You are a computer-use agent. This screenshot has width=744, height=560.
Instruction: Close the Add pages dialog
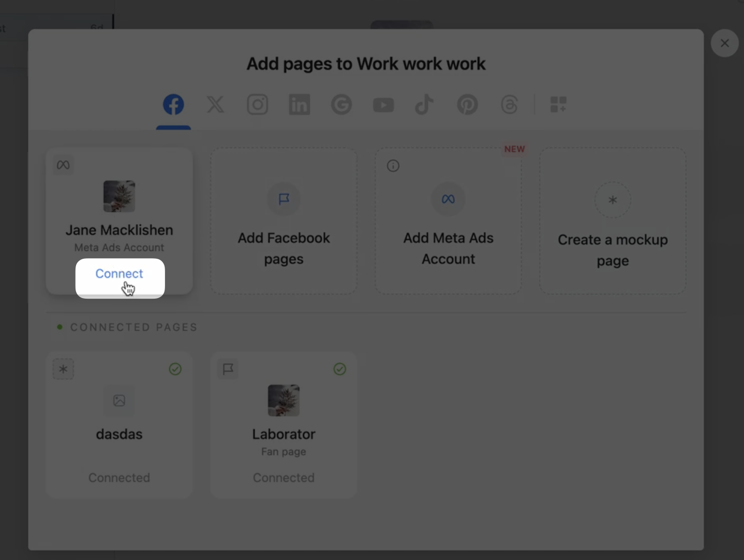tap(724, 43)
